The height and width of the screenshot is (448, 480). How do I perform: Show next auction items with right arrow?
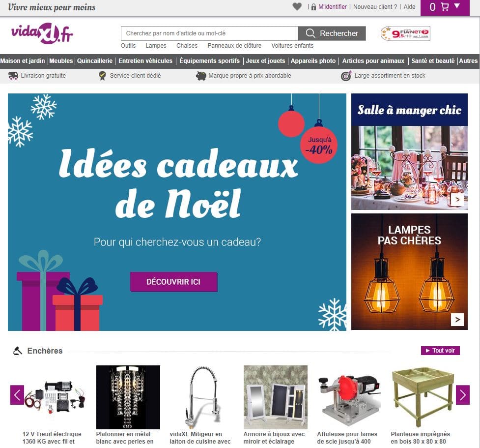462,395
